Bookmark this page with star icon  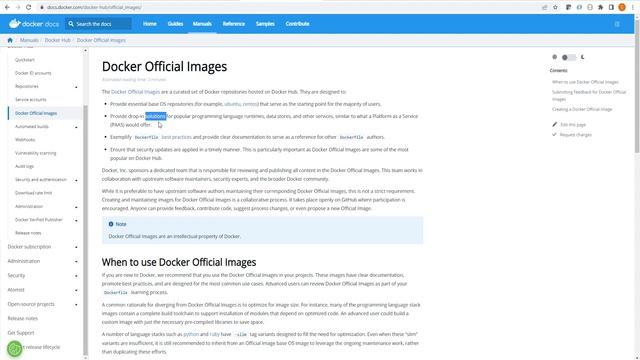(555, 7)
